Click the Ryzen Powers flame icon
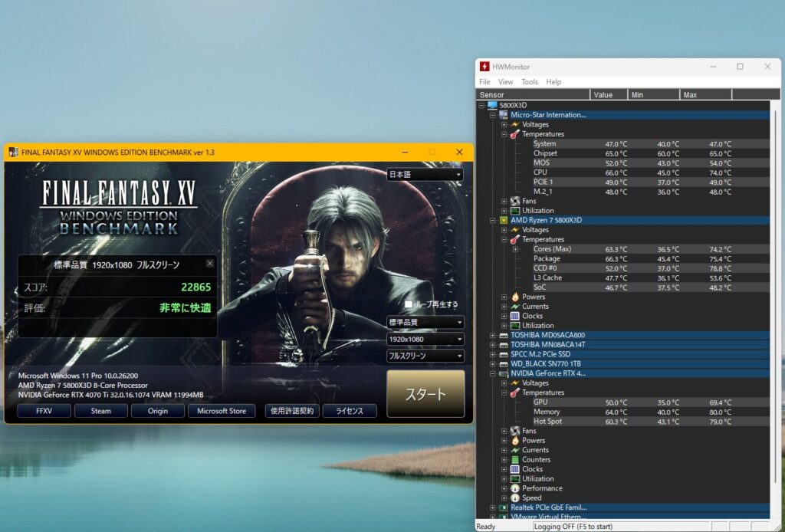This screenshot has width=785, height=532. [x=514, y=297]
